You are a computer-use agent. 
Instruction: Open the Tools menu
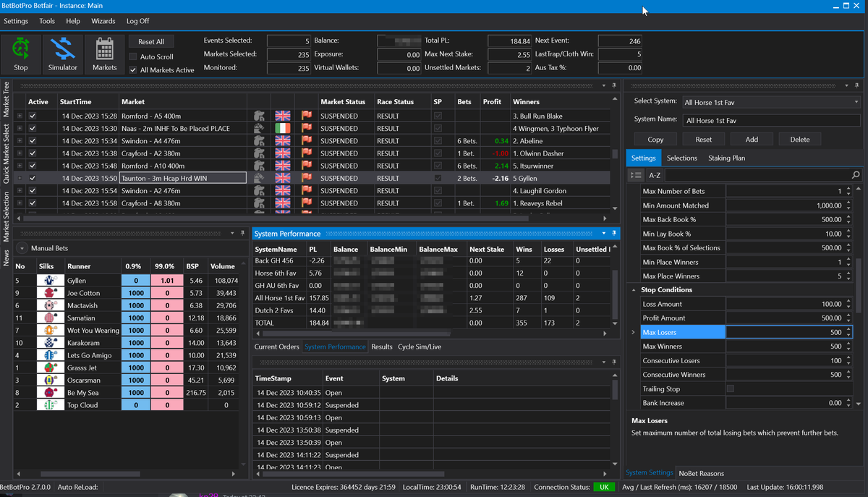[x=47, y=21]
